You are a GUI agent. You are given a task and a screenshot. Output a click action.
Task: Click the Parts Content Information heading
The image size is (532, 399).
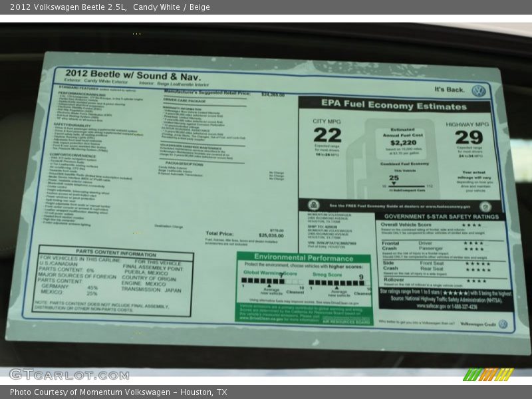point(116,253)
